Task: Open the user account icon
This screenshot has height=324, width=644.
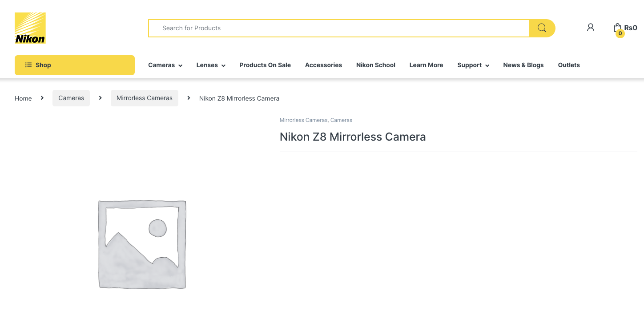Action: (x=590, y=28)
